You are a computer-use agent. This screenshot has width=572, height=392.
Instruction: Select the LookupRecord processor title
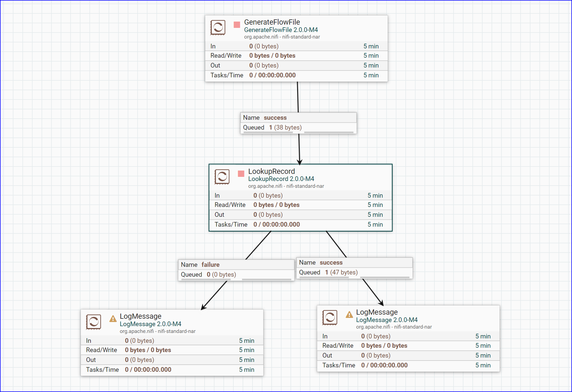(272, 171)
